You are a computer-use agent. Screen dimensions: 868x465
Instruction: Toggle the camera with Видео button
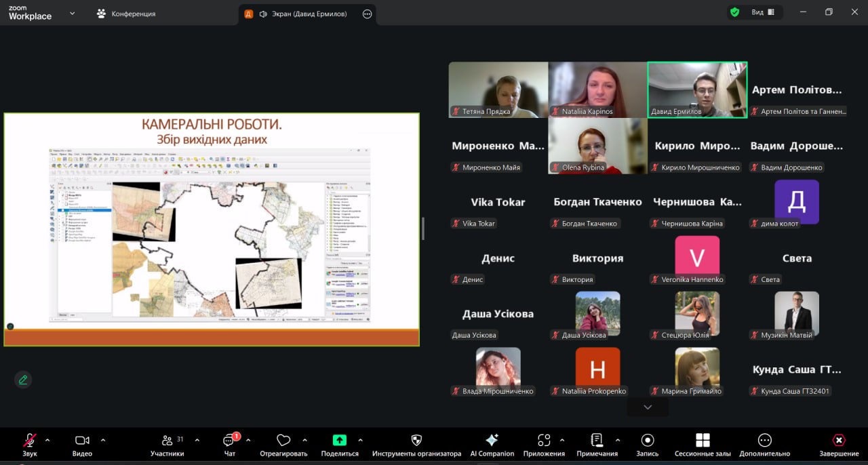tap(82, 441)
